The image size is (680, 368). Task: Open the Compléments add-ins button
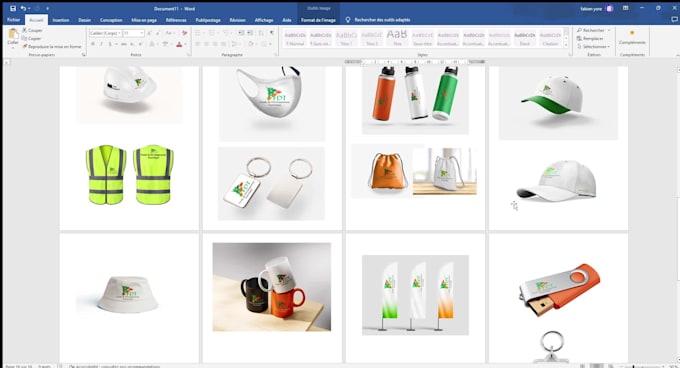pyautogui.click(x=632, y=38)
